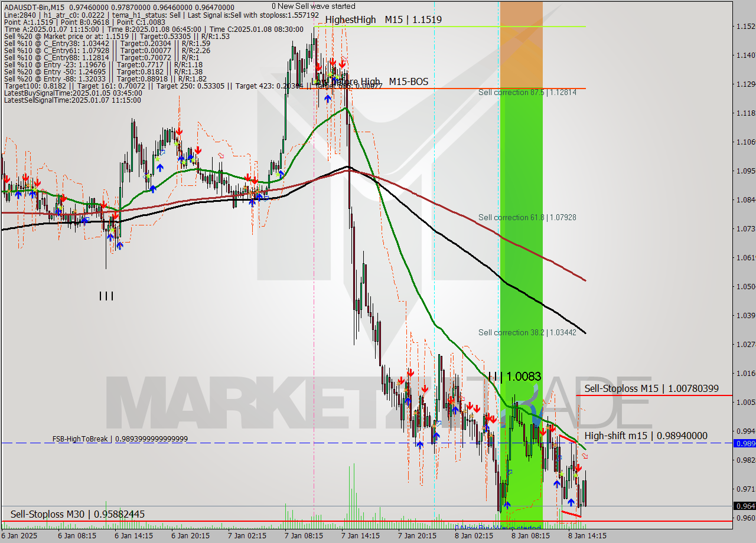Select the '0 New Sell wave started' label
756x543 pixels.
click(x=314, y=6)
